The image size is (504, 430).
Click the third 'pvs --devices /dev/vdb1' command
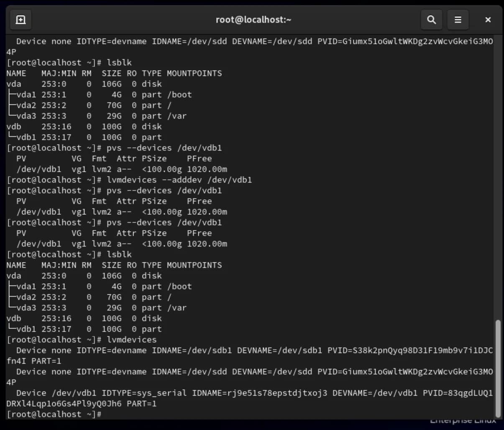(164, 222)
